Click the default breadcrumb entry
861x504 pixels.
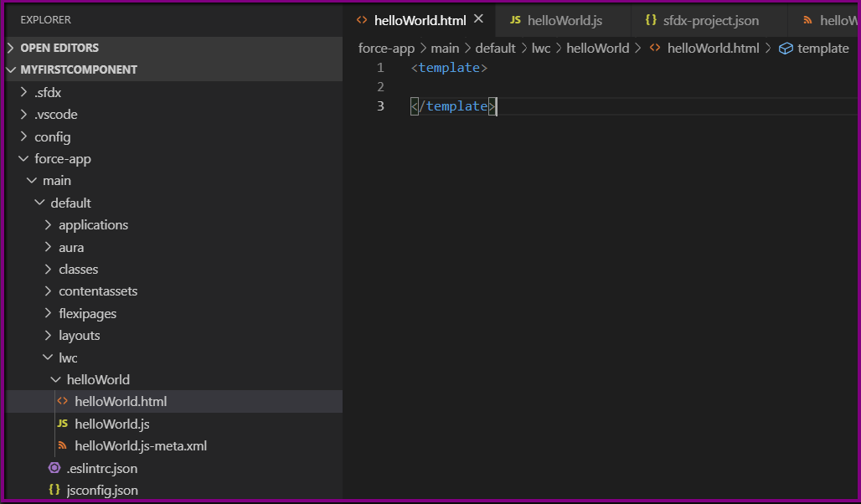click(495, 48)
